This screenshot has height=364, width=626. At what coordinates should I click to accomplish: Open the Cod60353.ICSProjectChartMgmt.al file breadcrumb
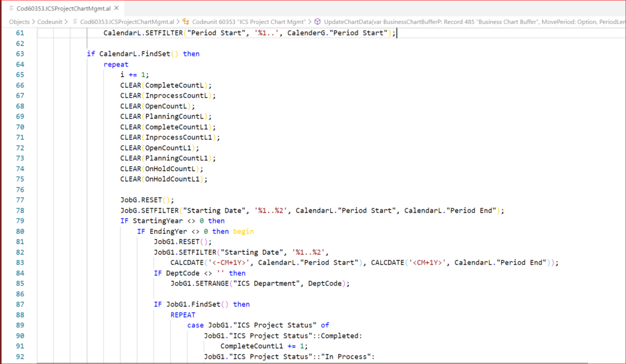coord(127,22)
